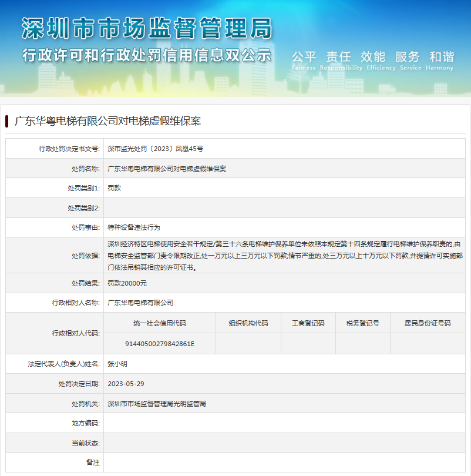Click the decision date 2023-05-29
This screenshot has height=476, width=471.
click(126, 384)
